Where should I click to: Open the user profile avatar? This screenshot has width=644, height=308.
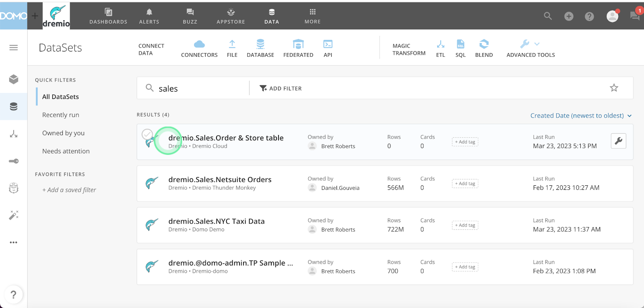[612, 16]
